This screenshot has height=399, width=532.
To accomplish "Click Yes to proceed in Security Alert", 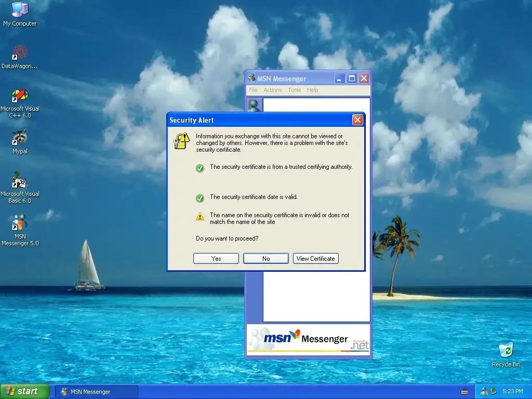I will tap(216, 259).
